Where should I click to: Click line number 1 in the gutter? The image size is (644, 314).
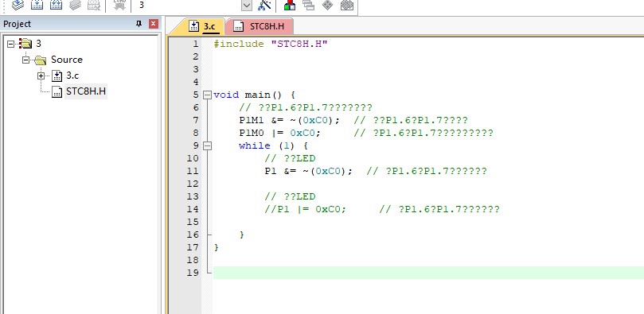point(195,44)
